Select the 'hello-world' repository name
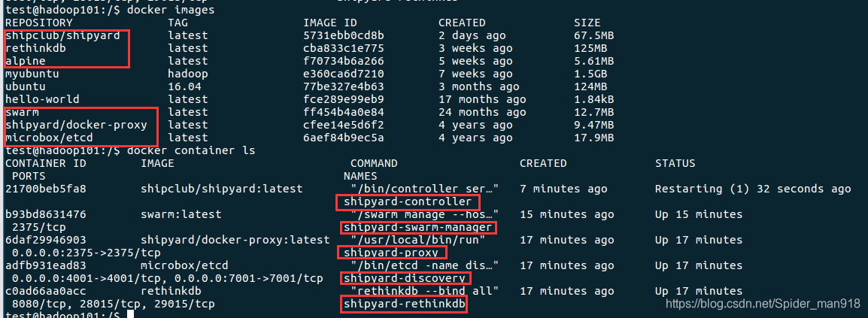Screen dimensions: 868x318 (x=42, y=99)
